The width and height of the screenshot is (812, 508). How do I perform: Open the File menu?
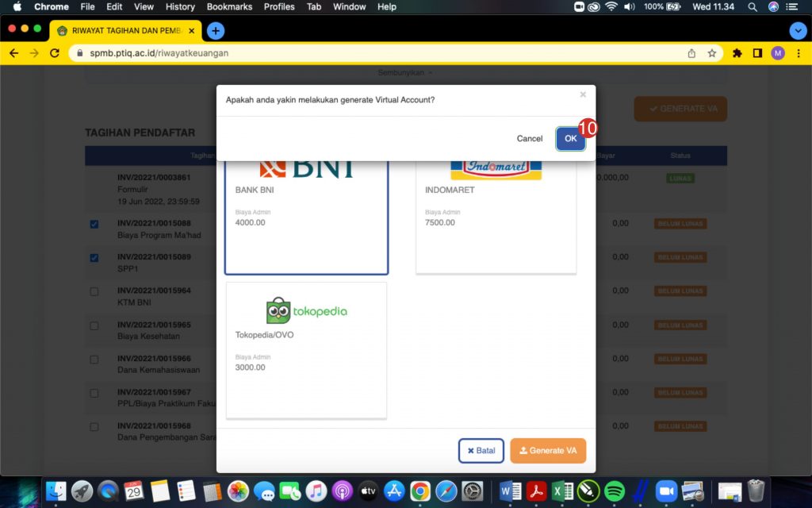(x=87, y=6)
